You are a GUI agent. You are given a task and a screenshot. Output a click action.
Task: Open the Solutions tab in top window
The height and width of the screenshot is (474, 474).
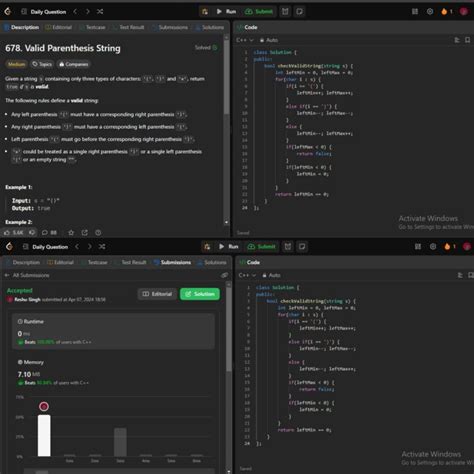coord(210,27)
